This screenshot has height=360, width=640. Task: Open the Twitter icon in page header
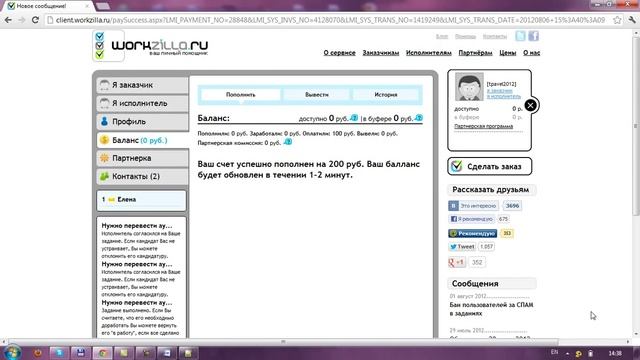pos(520,36)
